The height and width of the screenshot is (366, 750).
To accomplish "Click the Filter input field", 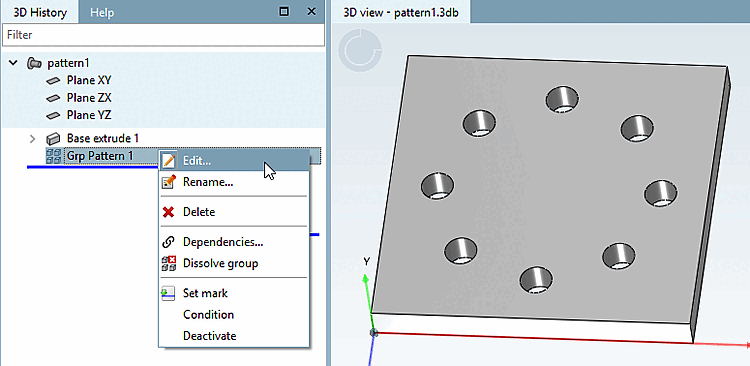I will [163, 35].
